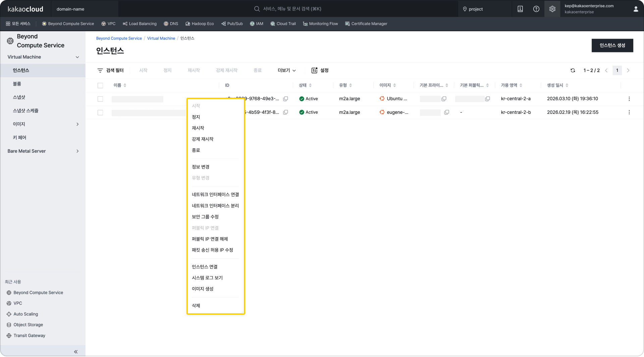Image resolution: width=644 pixels, height=357 pixels.
Task: Copy the first instance ID
Action: [285, 99]
